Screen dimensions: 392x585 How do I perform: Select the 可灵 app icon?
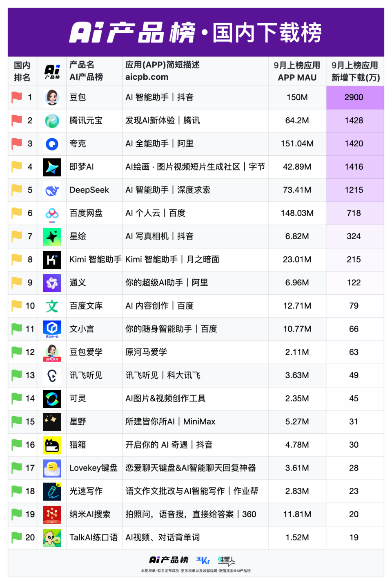coord(52,399)
